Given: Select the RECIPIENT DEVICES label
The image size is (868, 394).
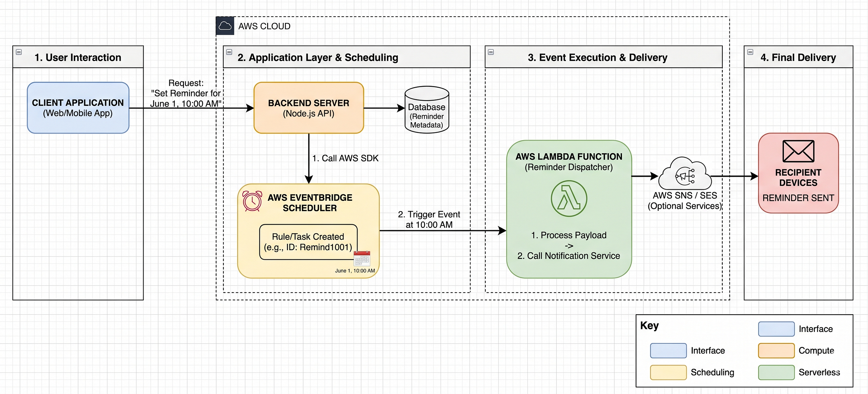Looking at the screenshot, I should [x=798, y=177].
